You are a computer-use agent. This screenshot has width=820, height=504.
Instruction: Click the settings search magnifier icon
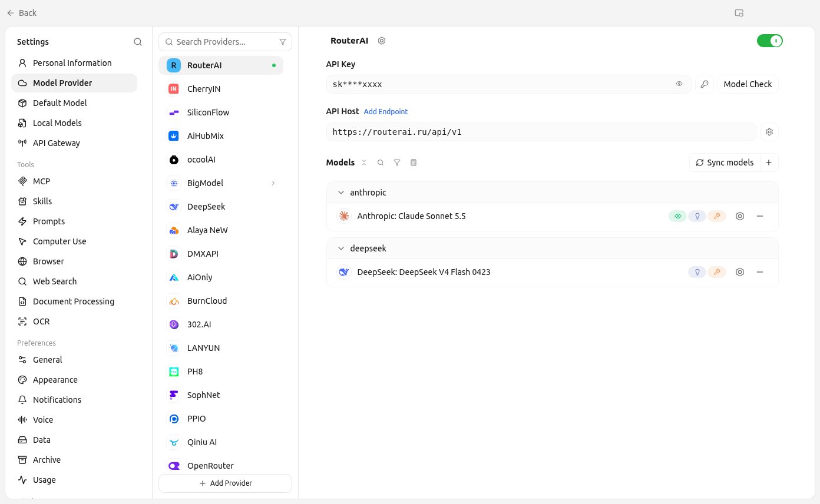tap(138, 42)
